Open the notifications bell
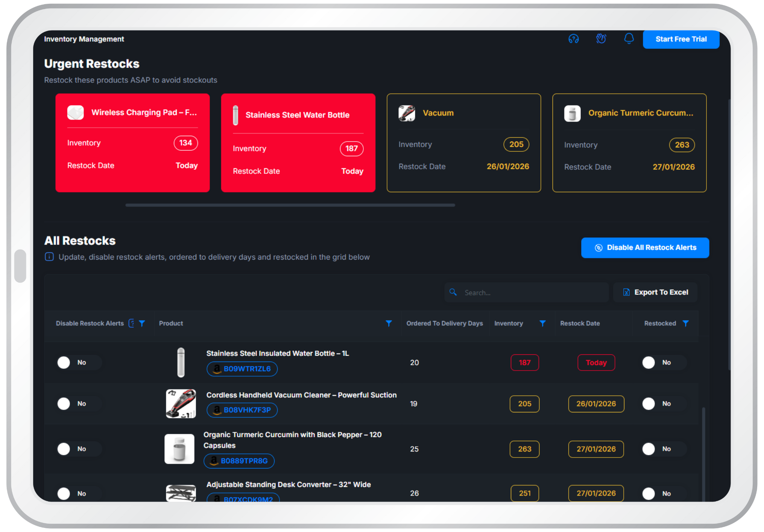This screenshot has width=764, height=532. pyautogui.click(x=629, y=38)
